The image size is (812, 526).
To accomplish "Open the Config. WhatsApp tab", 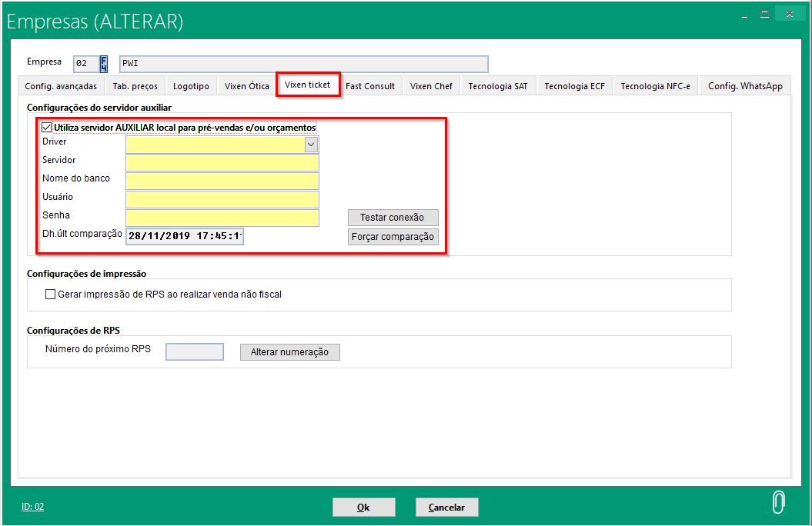I will [744, 86].
